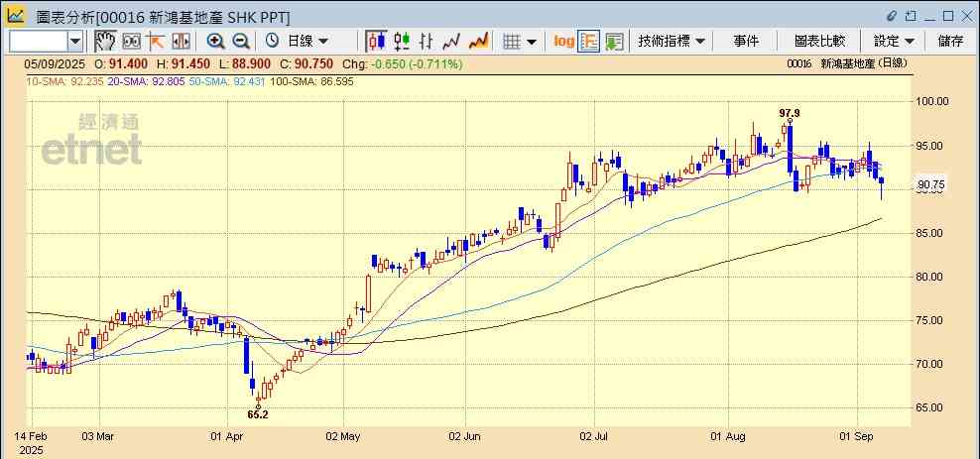Click the L: 88.900 low price value
This screenshot has height=459, width=980.
(x=245, y=63)
